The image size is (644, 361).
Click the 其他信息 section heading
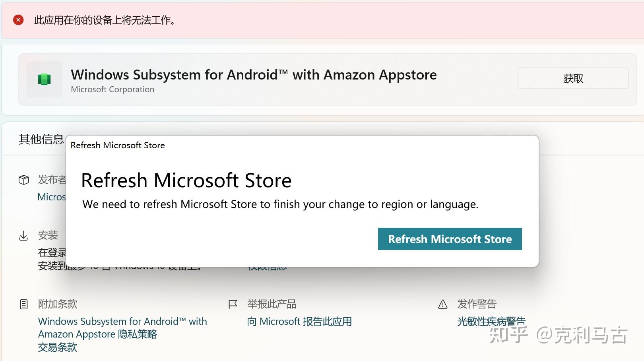41,139
